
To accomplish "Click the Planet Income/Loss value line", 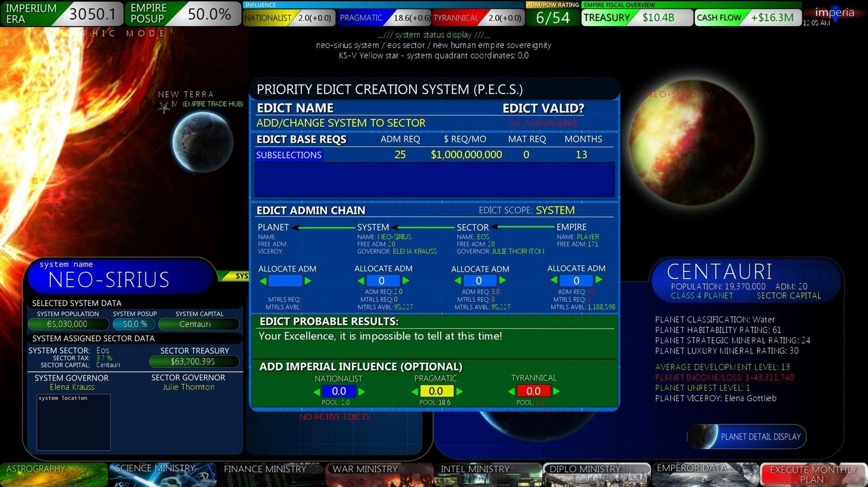I will click(724, 377).
